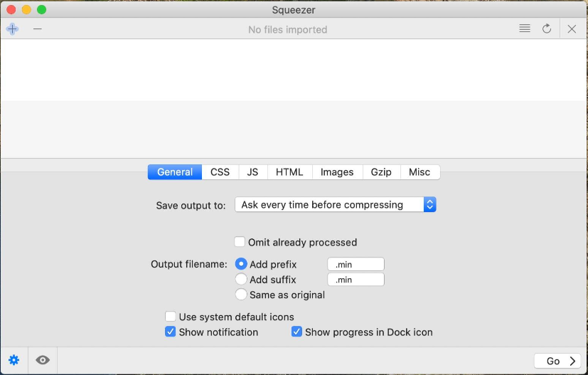Enable Omit already processed checkbox

coord(240,242)
